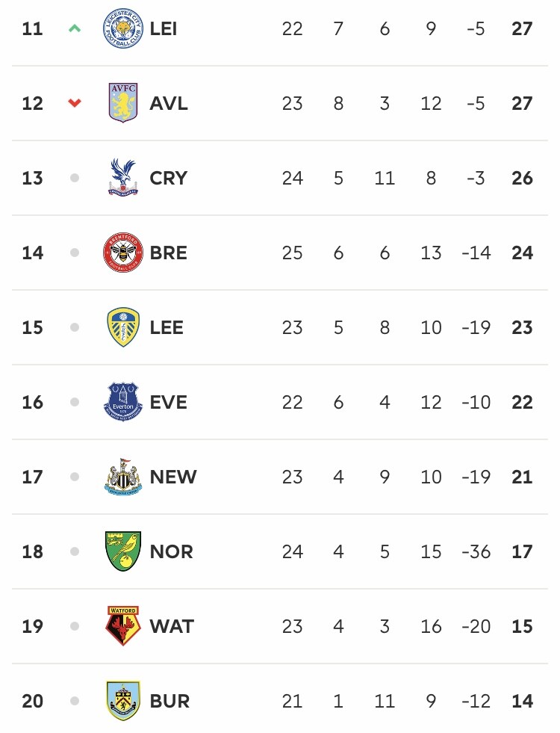Select EVE points total 22
560x733 pixels.
(522, 403)
